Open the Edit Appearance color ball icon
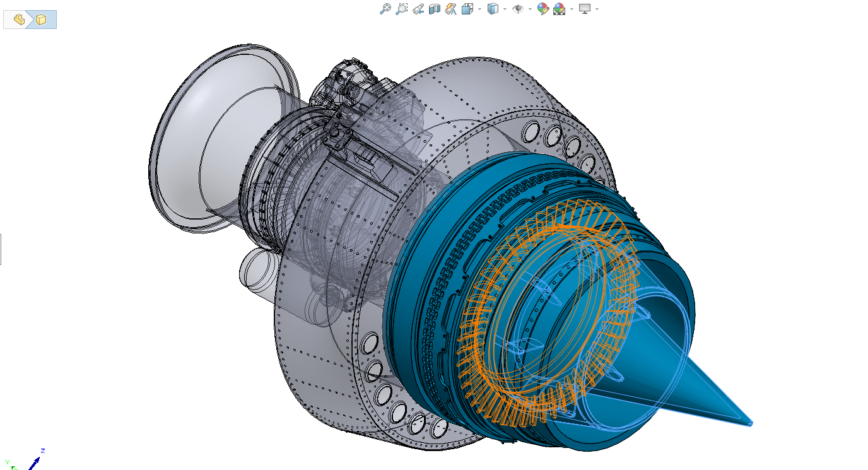Image resolution: width=868 pixels, height=470 pixels. point(542,9)
